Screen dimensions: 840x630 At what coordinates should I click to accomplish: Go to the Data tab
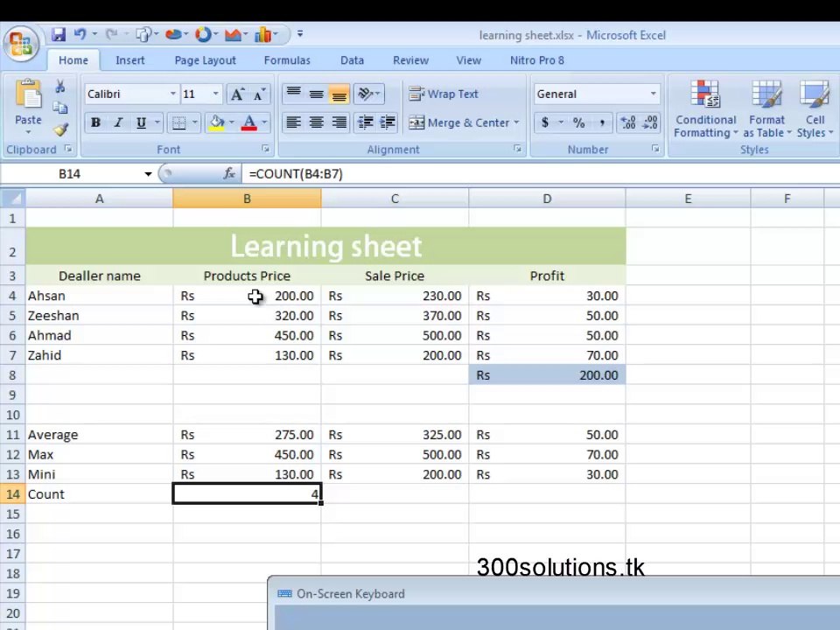tap(352, 60)
